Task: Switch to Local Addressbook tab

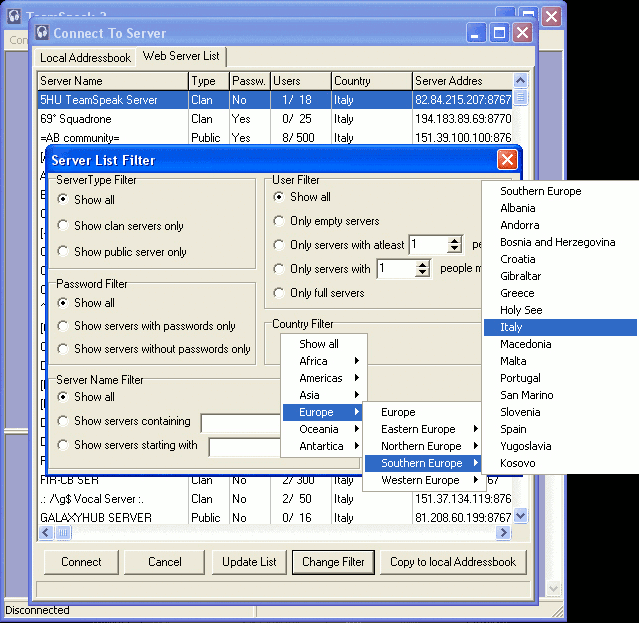Action: (85, 58)
